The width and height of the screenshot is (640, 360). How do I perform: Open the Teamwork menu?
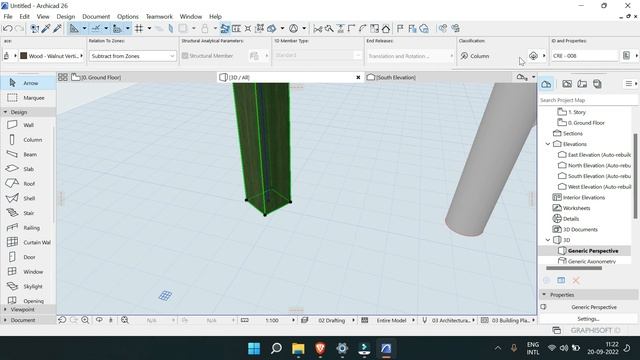click(159, 16)
